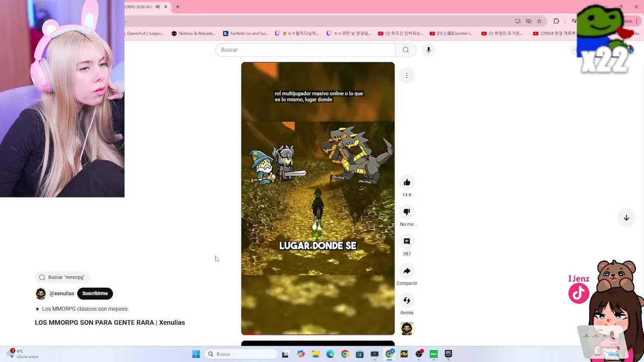Open File Explorer from the taskbar
Viewport: 644px width, 362px height.
pos(315,354)
